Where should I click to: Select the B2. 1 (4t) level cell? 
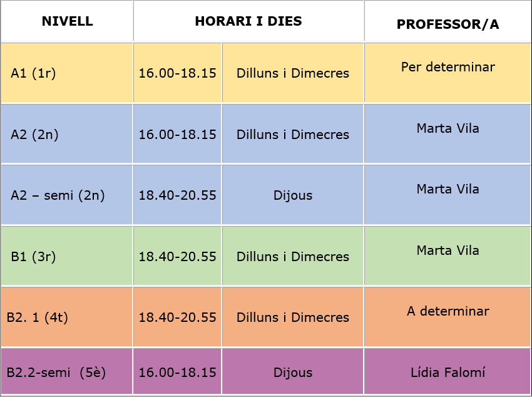coord(67,317)
